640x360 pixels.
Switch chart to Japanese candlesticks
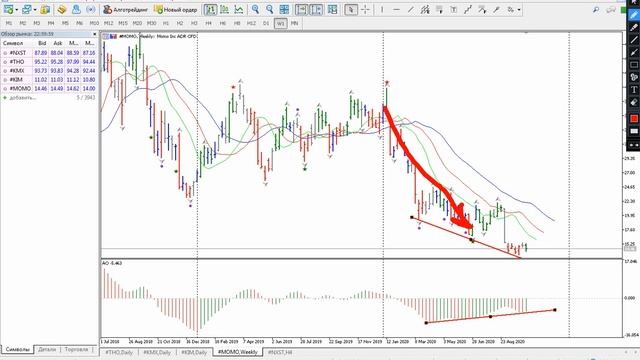tap(224, 9)
